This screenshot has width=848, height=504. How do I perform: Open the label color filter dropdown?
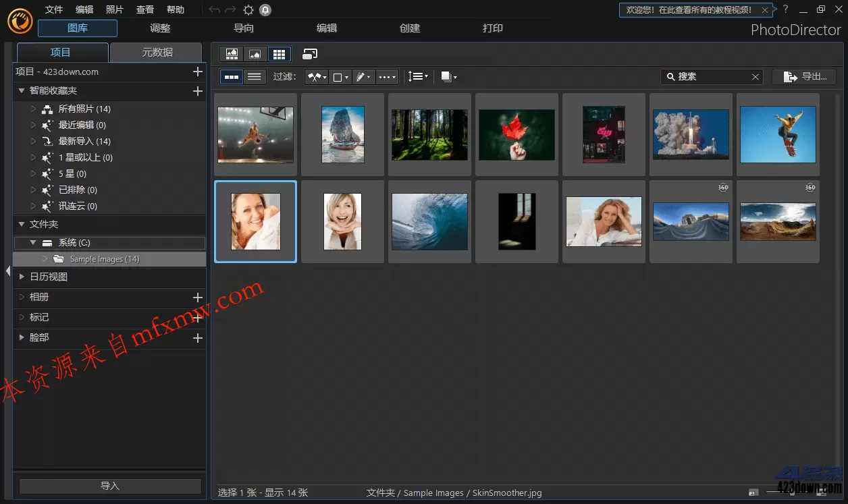coord(340,77)
